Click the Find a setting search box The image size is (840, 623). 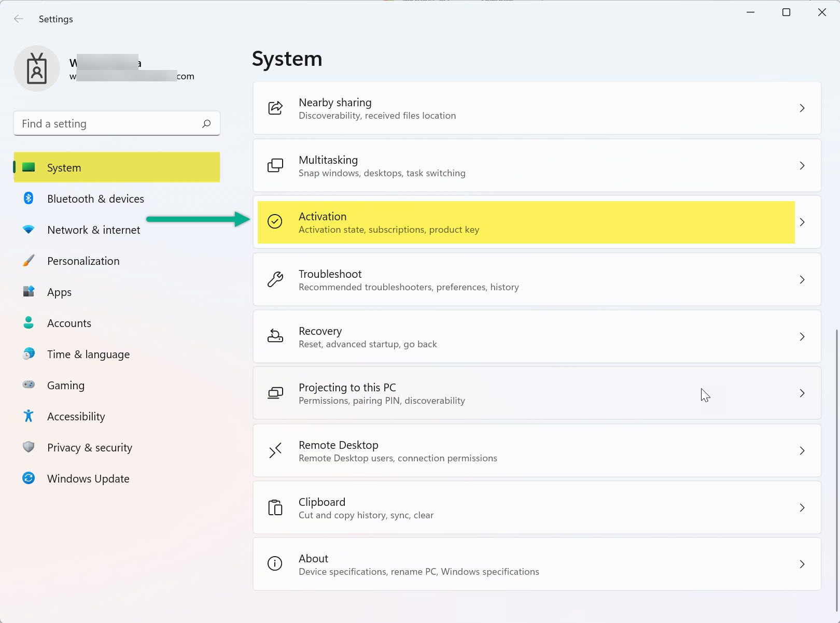click(117, 123)
